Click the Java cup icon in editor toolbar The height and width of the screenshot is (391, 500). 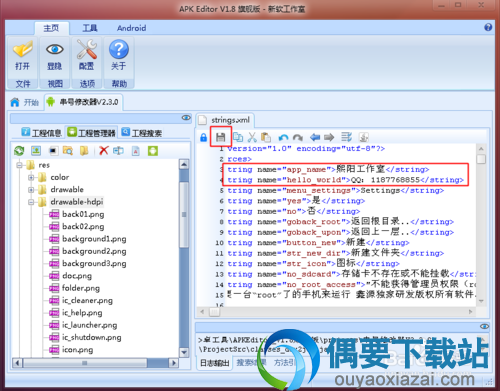363,137
